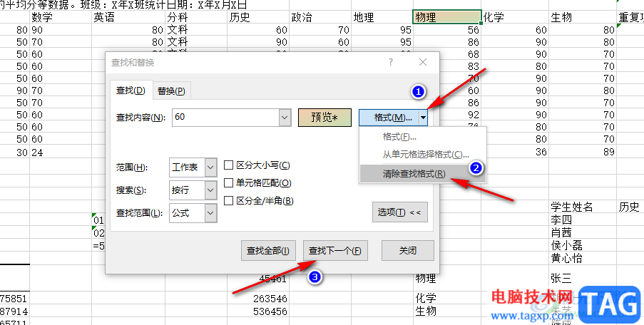Switch to the 查找(D) tab
This screenshot has height=325, width=644.
click(x=131, y=91)
